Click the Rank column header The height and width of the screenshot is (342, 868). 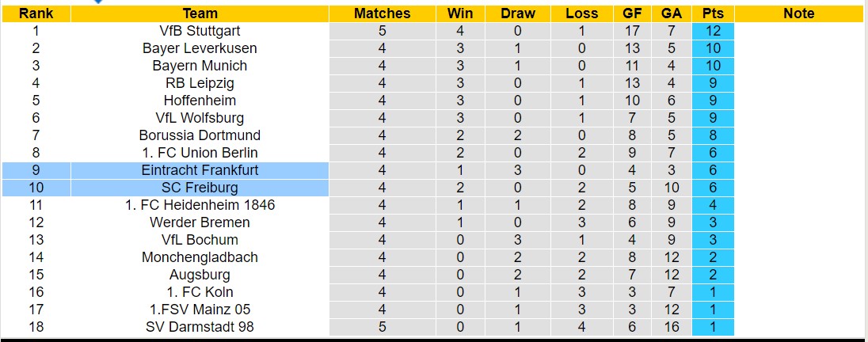coord(36,13)
